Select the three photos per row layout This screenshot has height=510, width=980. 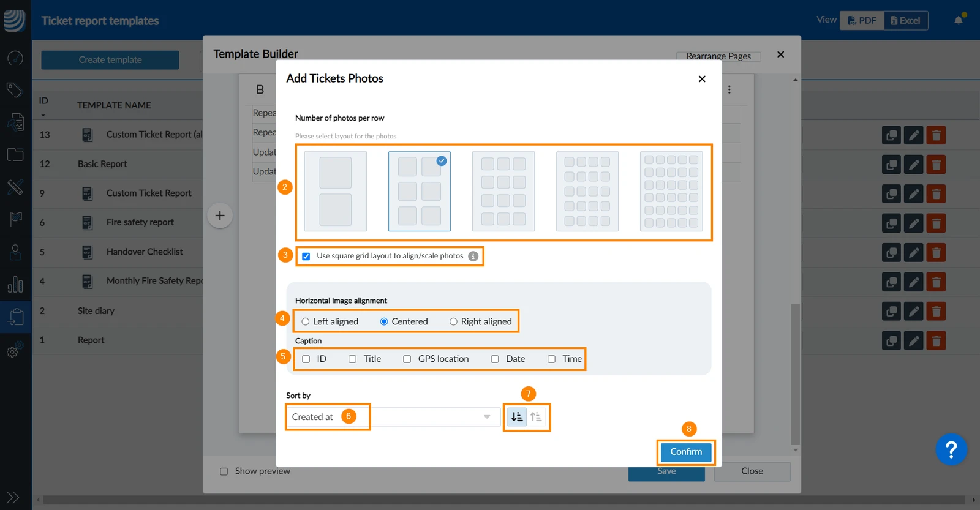pos(503,192)
